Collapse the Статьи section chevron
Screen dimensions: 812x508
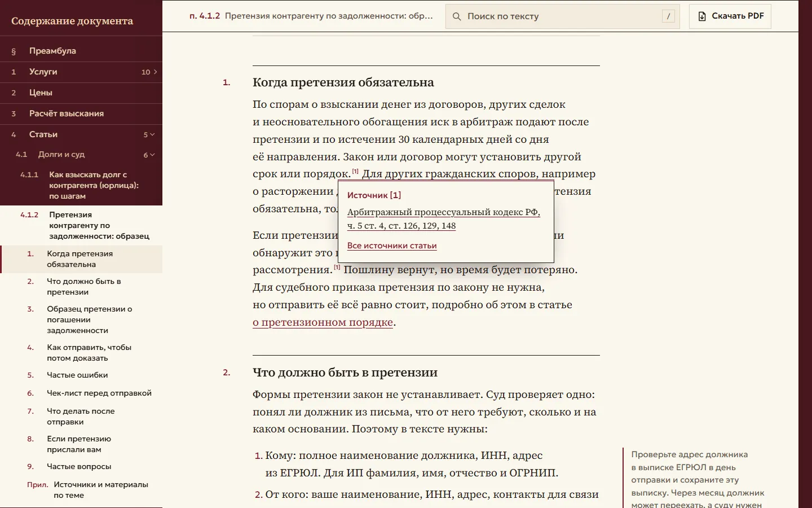(152, 134)
